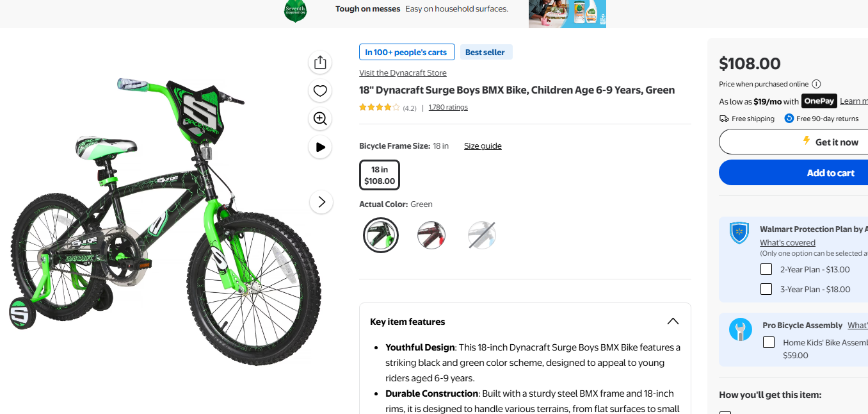Viewport: 868px width, 414px height.
Task: Click the share icon beside the bike image
Action: tap(321, 62)
